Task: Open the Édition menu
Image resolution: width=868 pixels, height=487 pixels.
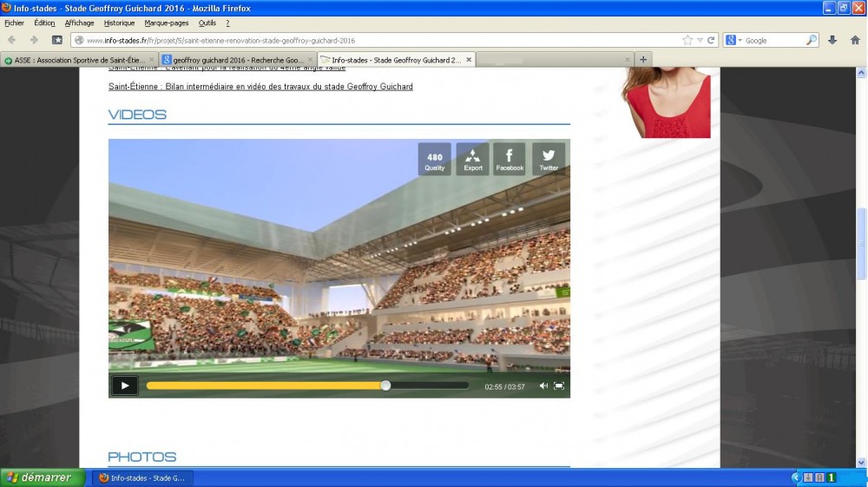Action: 44,23
